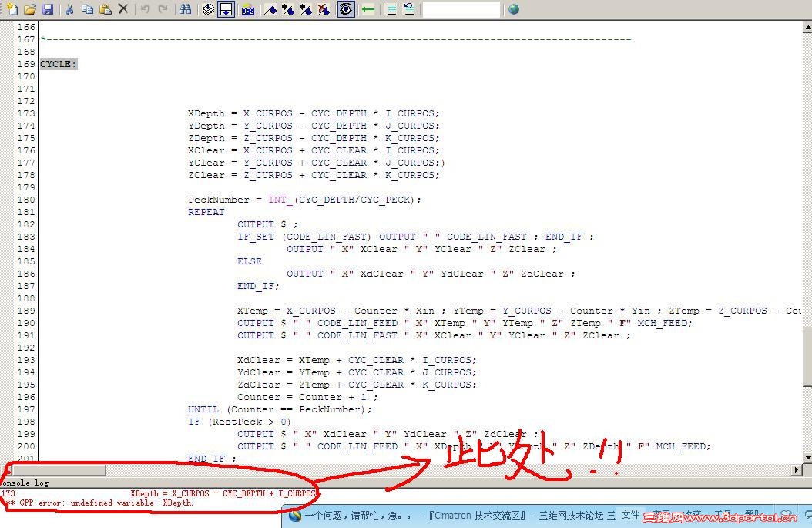This screenshot has width=812, height=528.
Task: Open a file with the folder icon
Action: click(x=30, y=9)
